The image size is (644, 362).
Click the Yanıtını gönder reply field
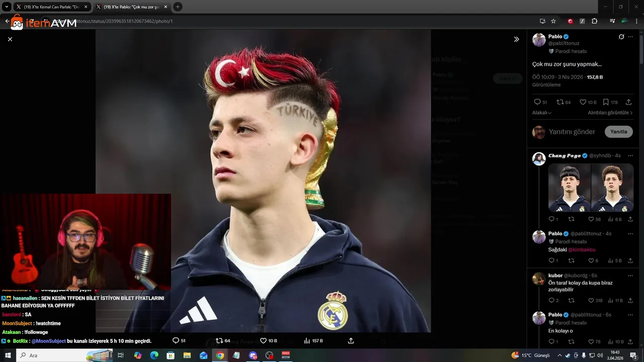tap(573, 132)
